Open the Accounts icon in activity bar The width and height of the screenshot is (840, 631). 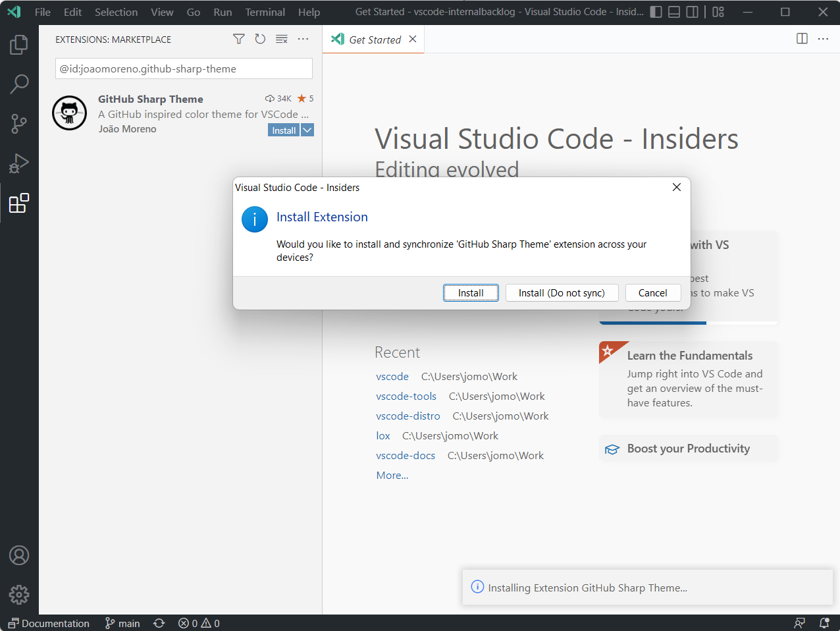[x=19, y=555]
